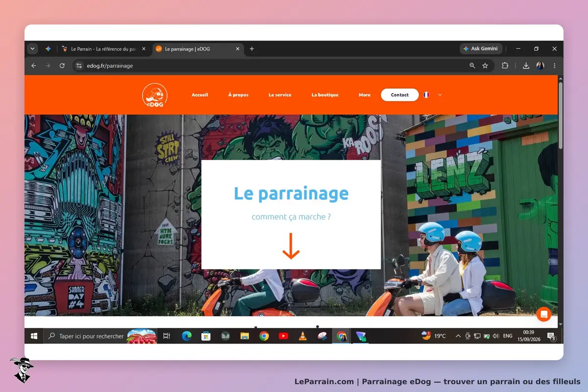This screenshot has width=588, height=392.
Task: Open the Accueil menu item
Action: pos(200,95)
